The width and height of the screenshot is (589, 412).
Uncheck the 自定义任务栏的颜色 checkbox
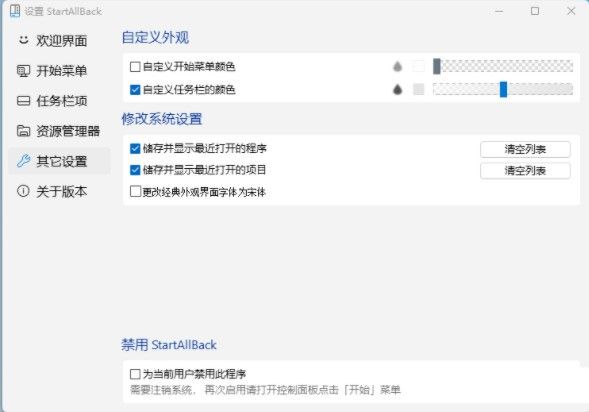[x=135, y=90]
